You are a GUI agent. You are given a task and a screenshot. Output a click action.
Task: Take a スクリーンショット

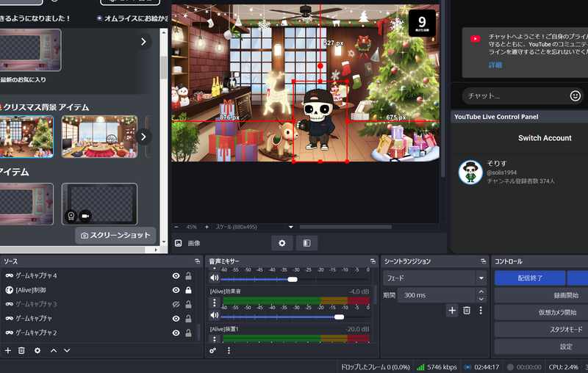coord(115,235)
